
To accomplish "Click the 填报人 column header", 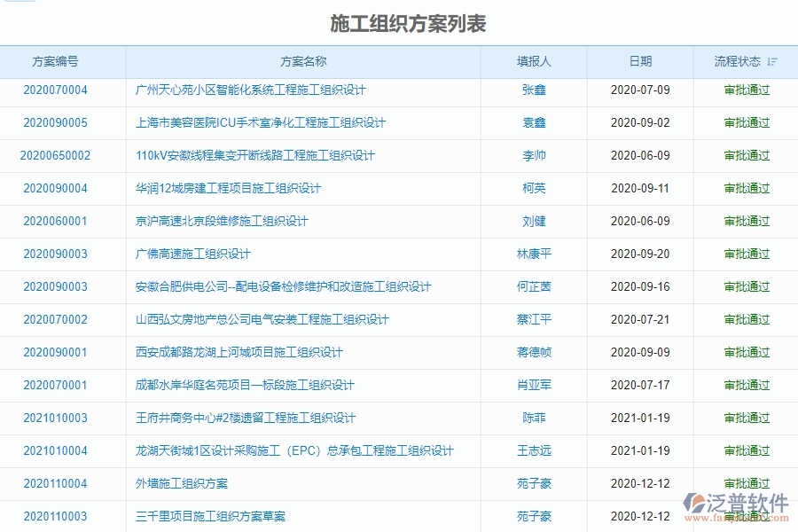I will [x=534, y=61].
